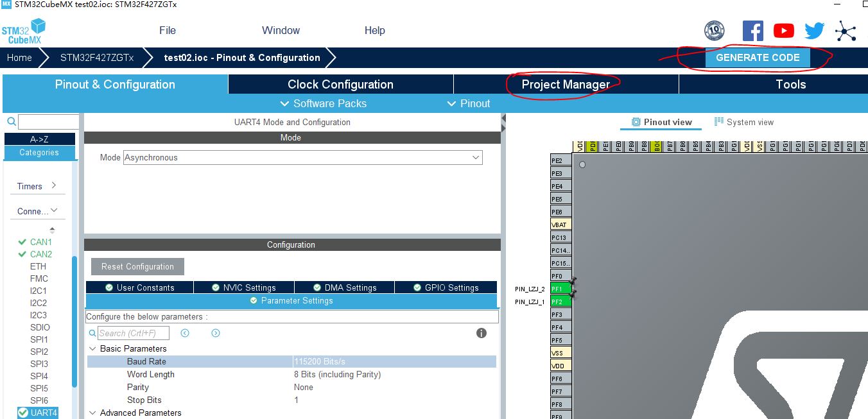The width and height of the screenshot is (868, 419).
Task: Switch to the GPIO Settings tab
Action: point(446,287)
